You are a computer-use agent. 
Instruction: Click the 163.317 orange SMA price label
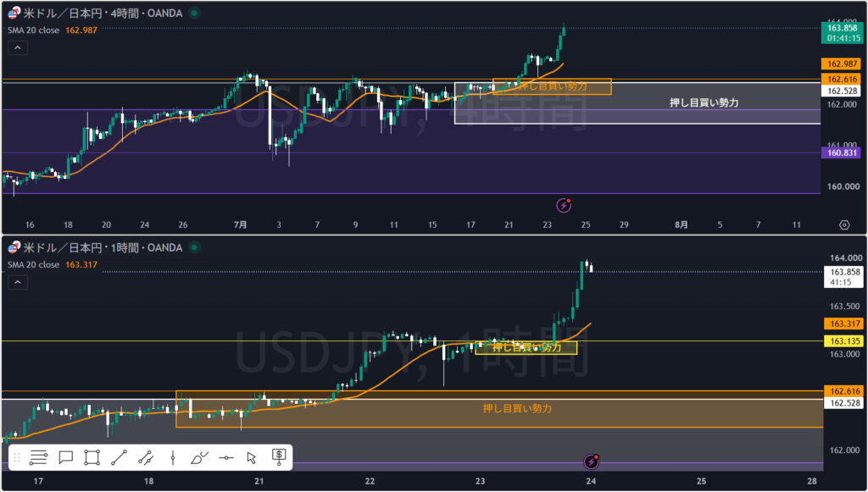coord(845,324)
